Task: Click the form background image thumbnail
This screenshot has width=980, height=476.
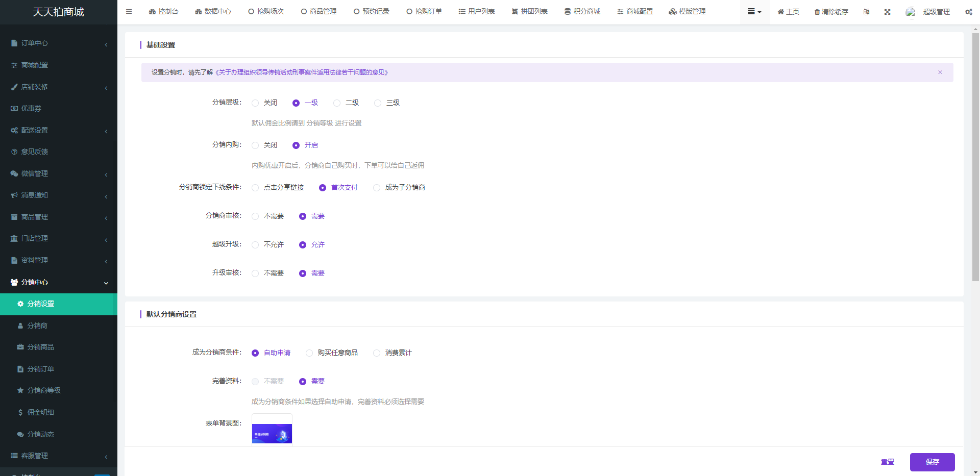Action: point(272,433)
